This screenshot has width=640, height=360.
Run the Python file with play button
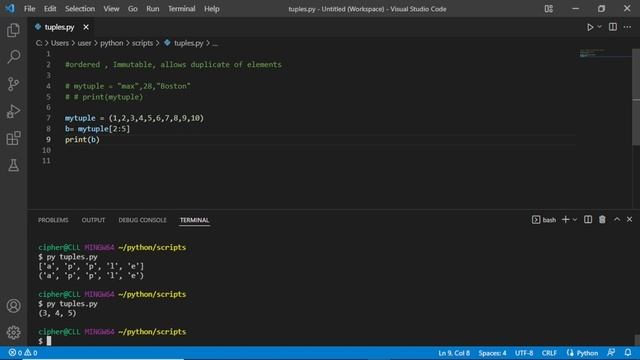coord(590,27)
